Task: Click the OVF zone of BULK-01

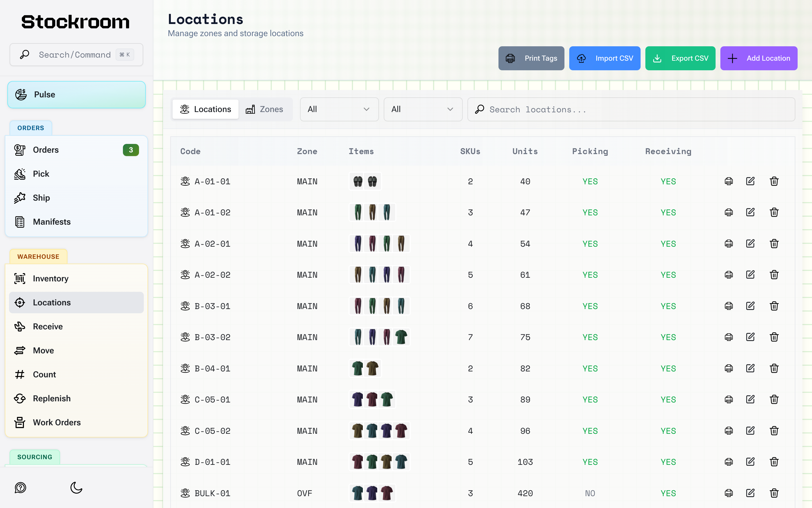Action: tap(304, 493)
